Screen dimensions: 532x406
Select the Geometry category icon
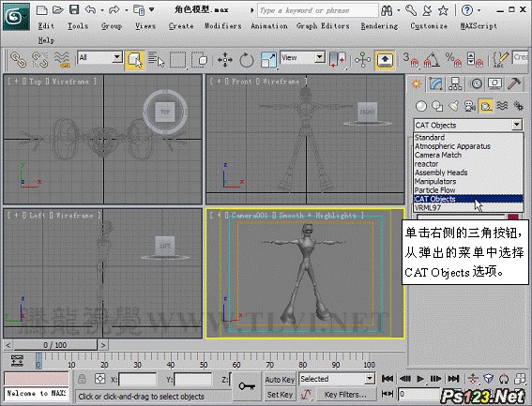[x=421, y=106]
